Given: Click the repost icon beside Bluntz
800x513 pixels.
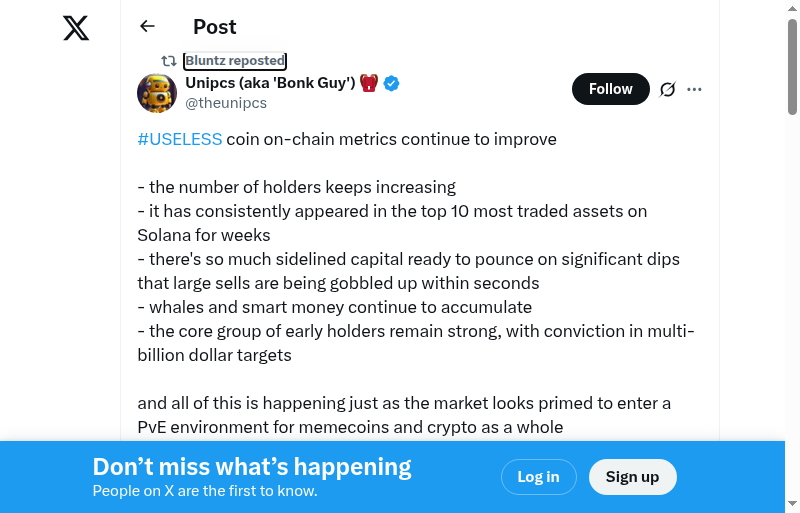Looking at the screenshot, I should pyautogui.click(x=169, y=61).
